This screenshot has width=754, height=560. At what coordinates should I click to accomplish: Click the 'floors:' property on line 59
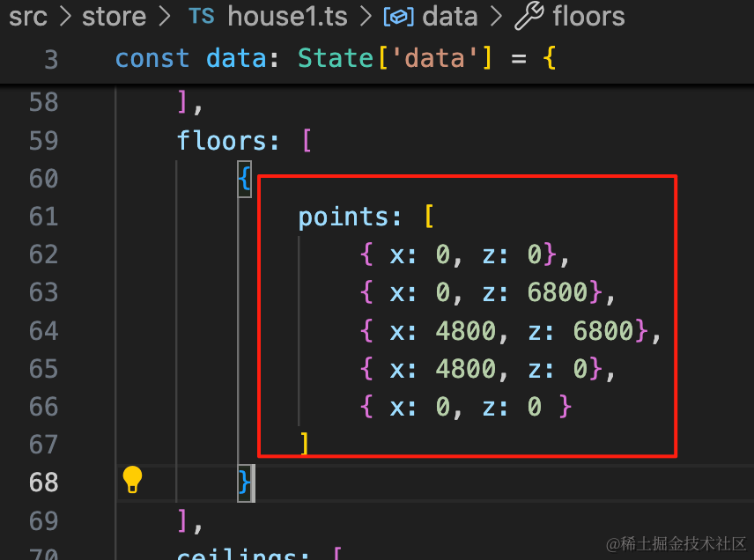tap(228, 141)
